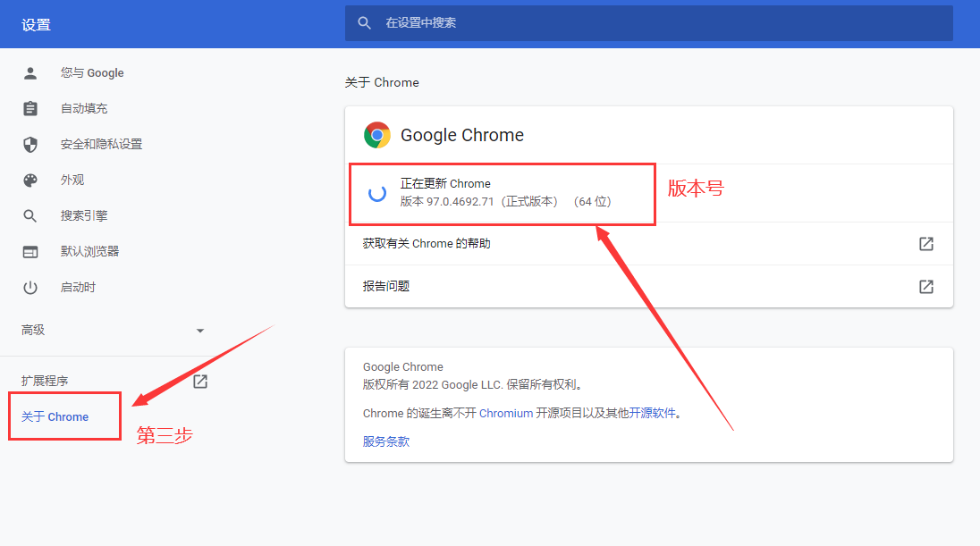Click the Google Chrome logo icon
Viewport: 980px width, 546px height.
pos(376,135)
